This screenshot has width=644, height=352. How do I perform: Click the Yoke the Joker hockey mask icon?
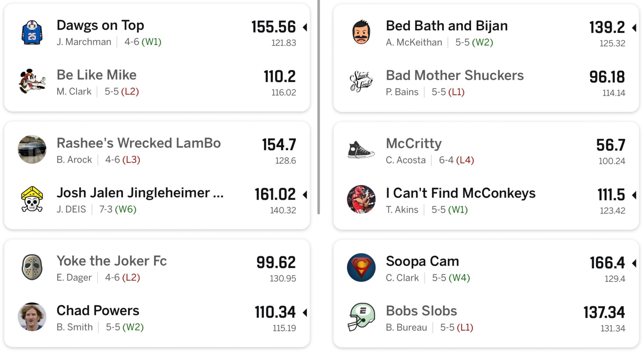click(x=32, y=267)
